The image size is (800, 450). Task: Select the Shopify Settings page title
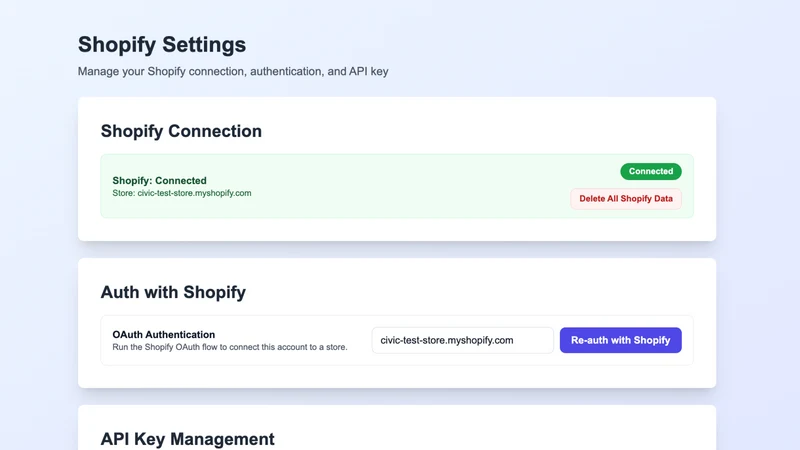(x=162, y=44)
